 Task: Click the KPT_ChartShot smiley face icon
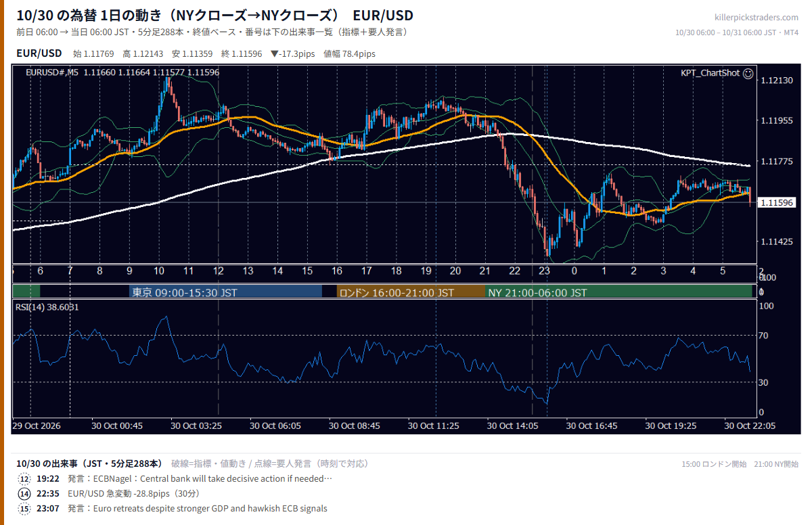748,73
